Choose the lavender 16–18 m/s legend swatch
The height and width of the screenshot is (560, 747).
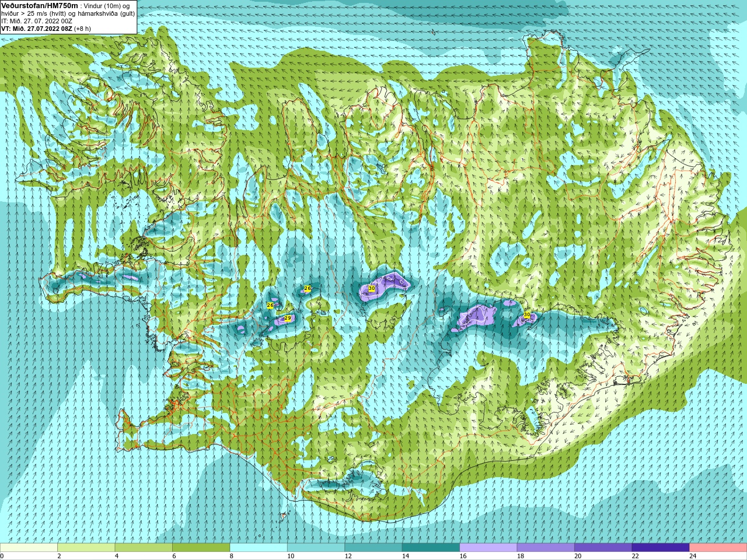pos(488,548)
